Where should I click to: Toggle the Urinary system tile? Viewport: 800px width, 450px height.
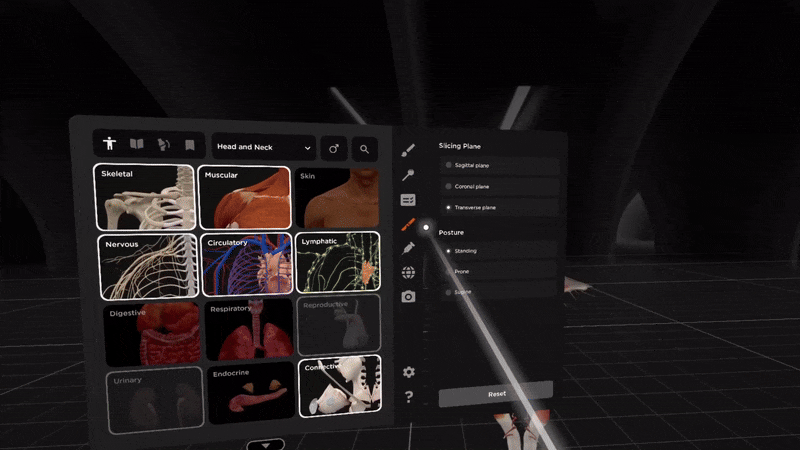coord(155,401)
